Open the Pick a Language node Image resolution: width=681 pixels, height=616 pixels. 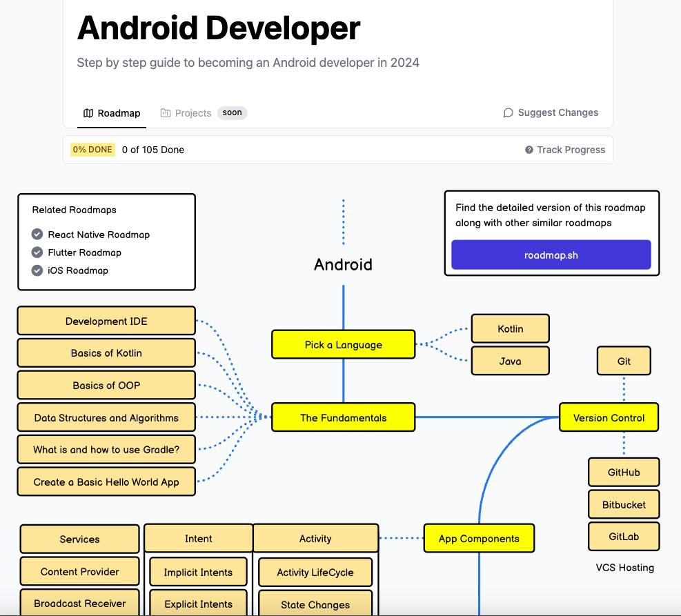tap(343, 345)
